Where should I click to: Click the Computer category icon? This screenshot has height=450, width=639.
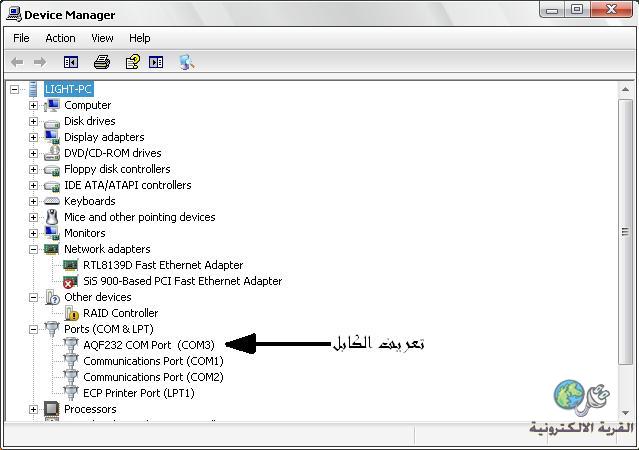pos(52,105)
